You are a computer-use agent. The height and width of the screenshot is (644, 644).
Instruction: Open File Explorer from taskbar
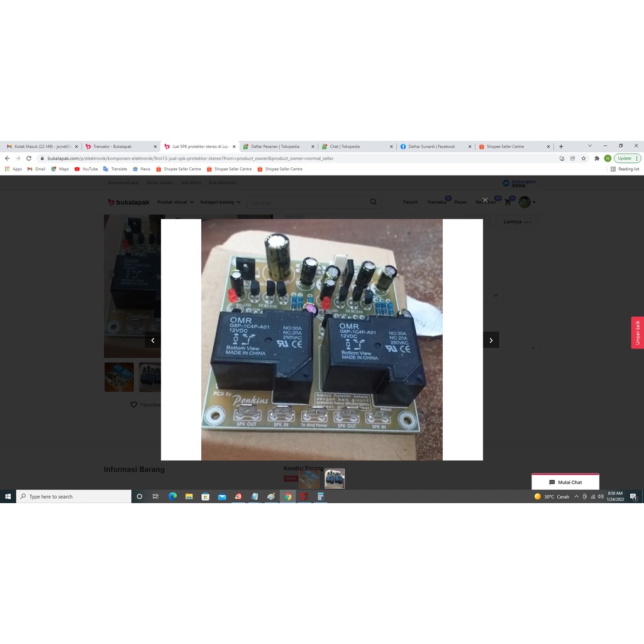189,496
